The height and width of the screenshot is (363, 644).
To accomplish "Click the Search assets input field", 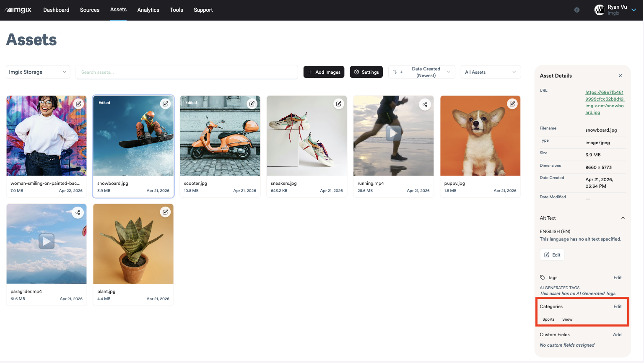I will pos(187,72).
